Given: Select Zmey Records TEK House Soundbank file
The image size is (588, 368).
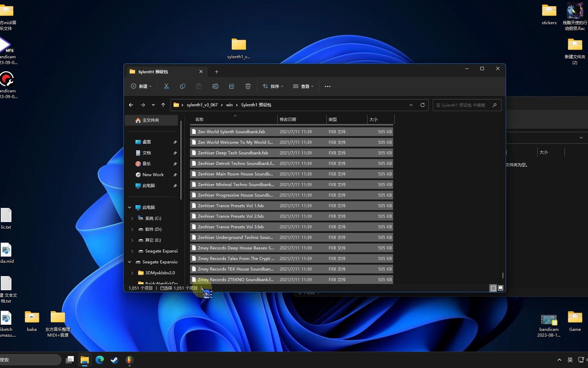Looking at the screenshot, I should pos(292,269).
